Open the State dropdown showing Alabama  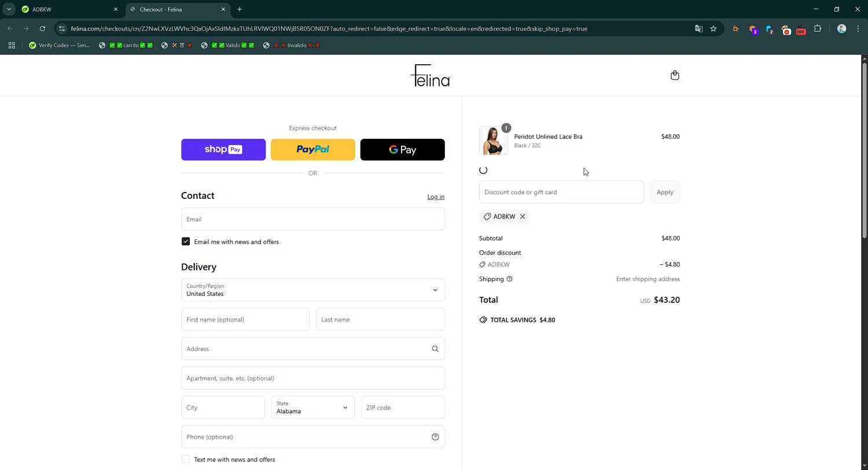click(312, 408)
